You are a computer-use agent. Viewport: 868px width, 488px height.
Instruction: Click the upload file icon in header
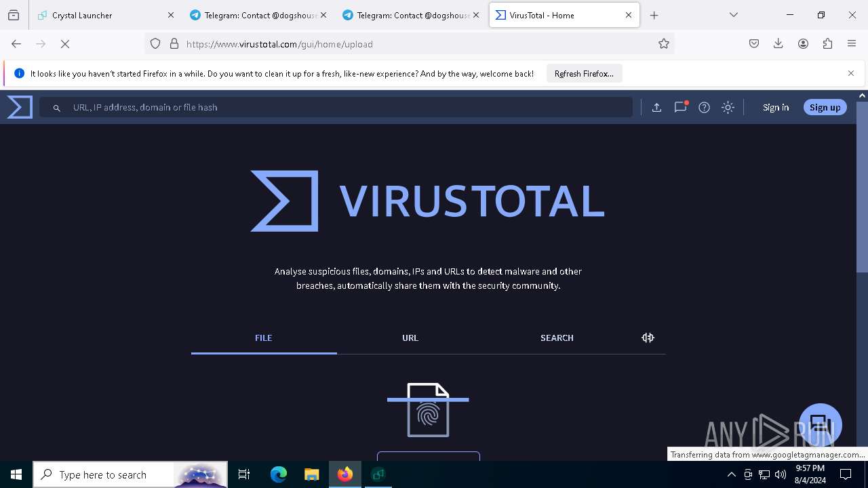[656, 107]
